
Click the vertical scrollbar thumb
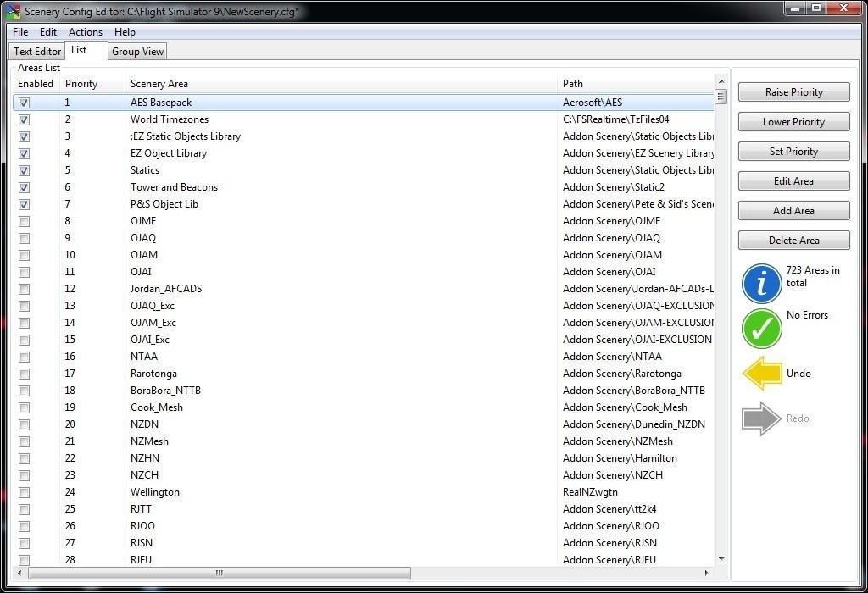coord(721,97)
